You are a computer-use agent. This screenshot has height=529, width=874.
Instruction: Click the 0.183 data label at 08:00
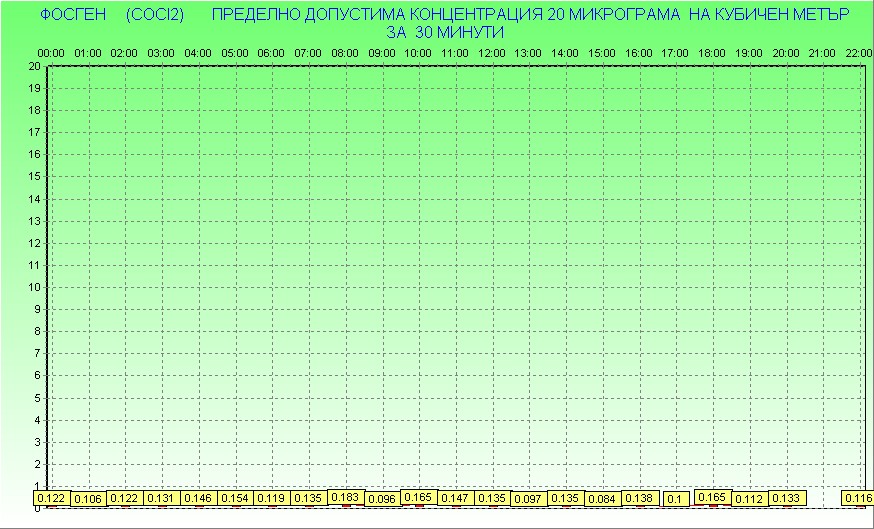[x=345, y=497]
